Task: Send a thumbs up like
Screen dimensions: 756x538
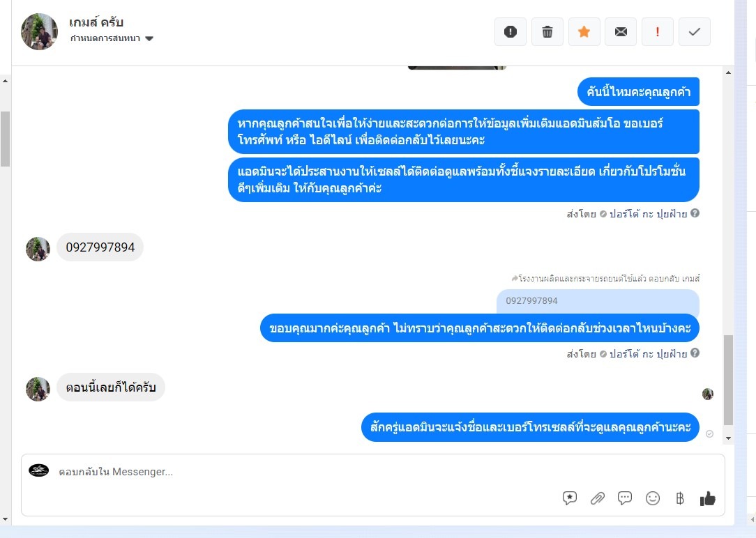Action: pyautogui.click(x=707, y=498)
